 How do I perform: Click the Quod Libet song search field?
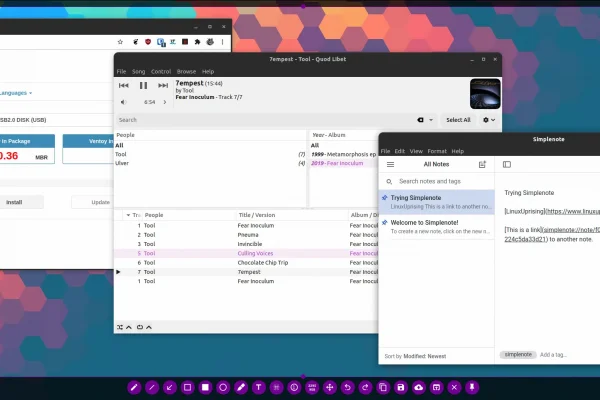[264, 120]
